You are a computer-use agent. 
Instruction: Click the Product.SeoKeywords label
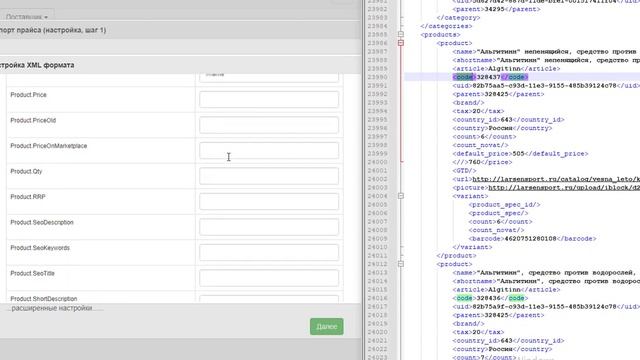point(40,248)
